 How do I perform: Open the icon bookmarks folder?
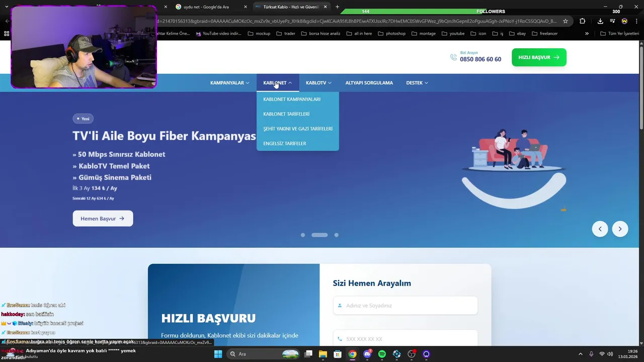pyautogui.click(x=478, y=34)
